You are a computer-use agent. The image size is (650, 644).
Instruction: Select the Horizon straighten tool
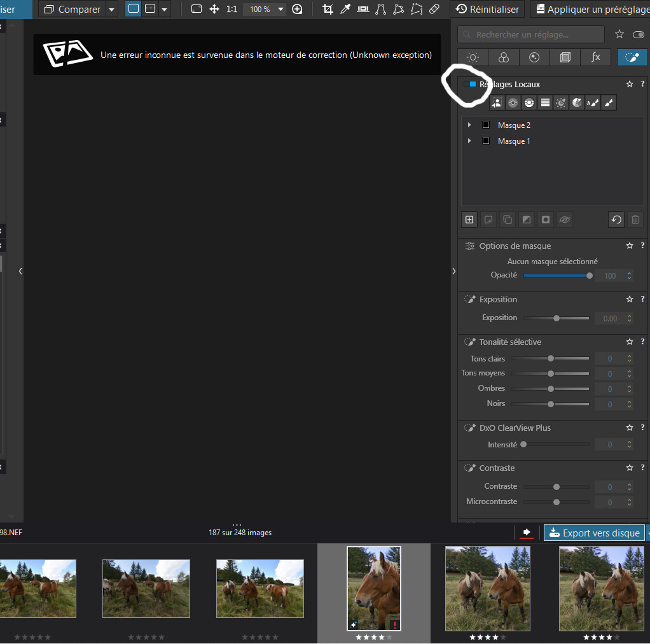(x=363, y=10)
